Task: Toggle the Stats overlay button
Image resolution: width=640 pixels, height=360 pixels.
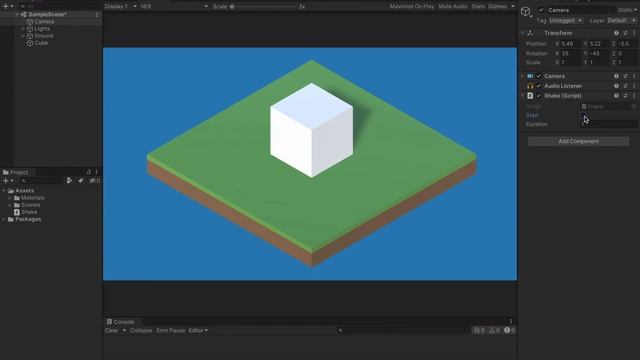Action: [x=478, y=7]
